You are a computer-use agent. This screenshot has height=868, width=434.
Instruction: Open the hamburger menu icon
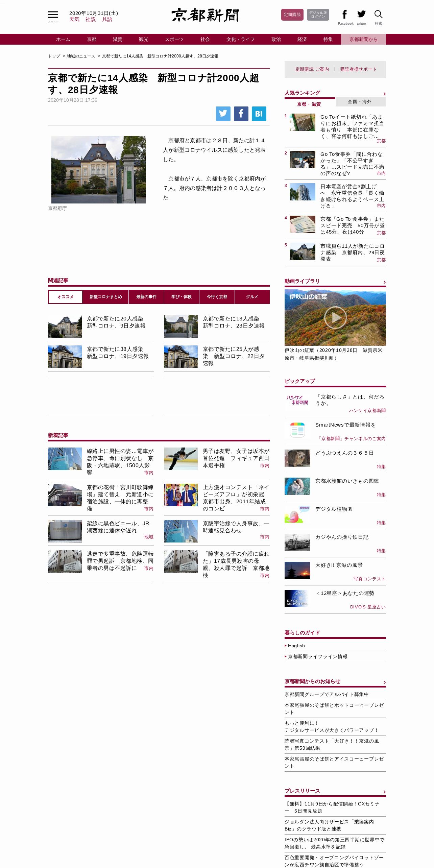point(53,15)
